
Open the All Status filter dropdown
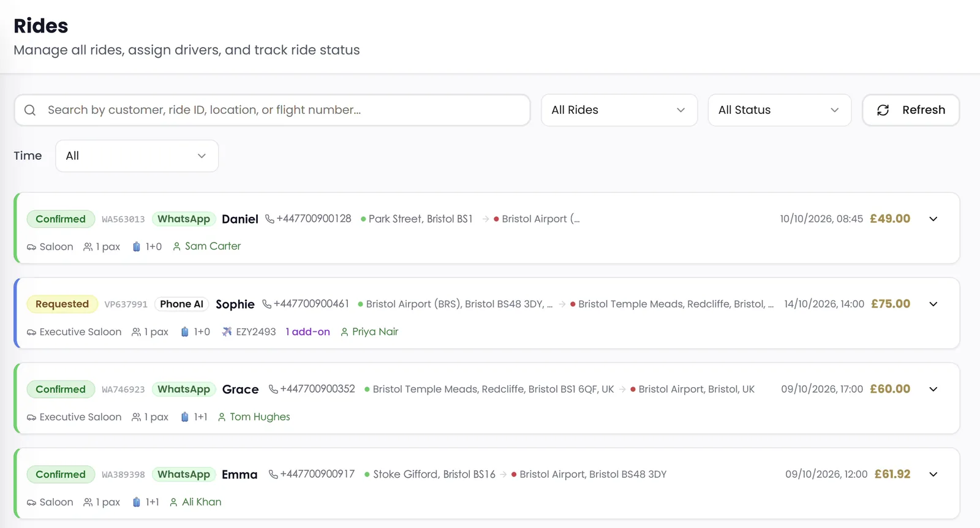[x=779, y=110]
